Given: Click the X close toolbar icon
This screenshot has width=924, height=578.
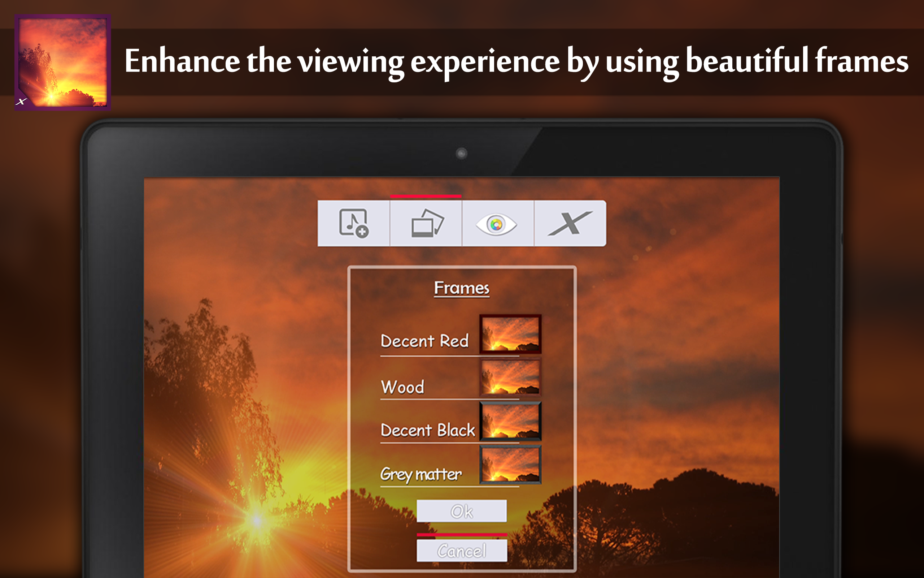Looking at the screenshot, I should [570, 223].
